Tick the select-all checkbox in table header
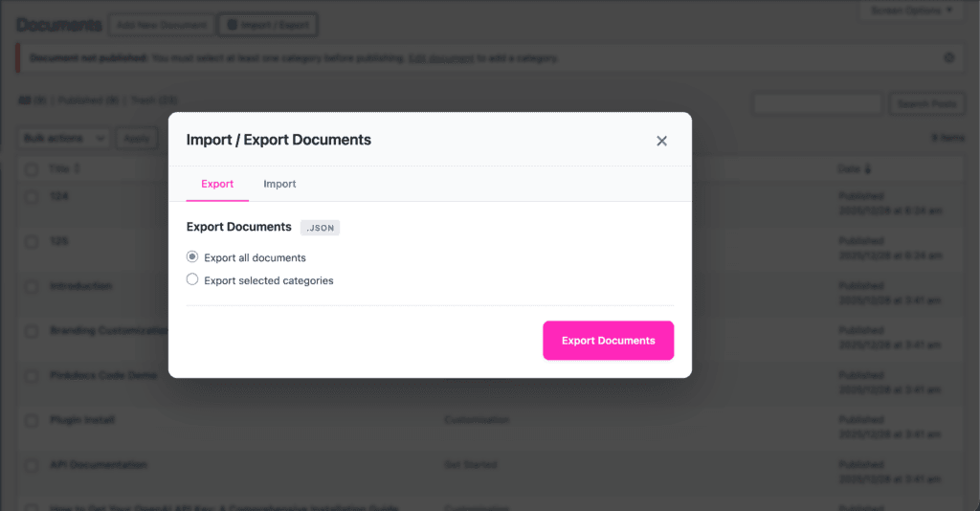Screen dimensions: 980x511 (x=32, y=169)
